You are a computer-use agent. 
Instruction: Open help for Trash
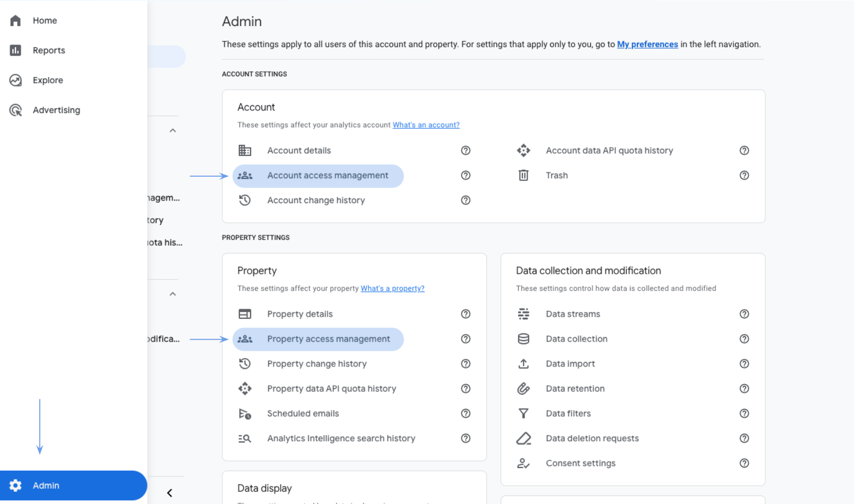pos(744,176)
